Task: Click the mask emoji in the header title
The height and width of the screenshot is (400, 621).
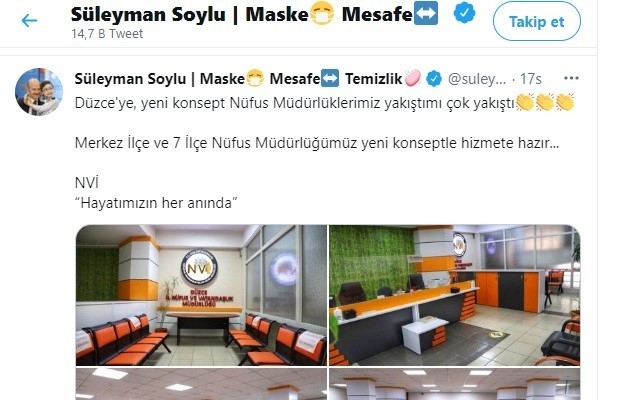Action: click(x=321, y=14)
